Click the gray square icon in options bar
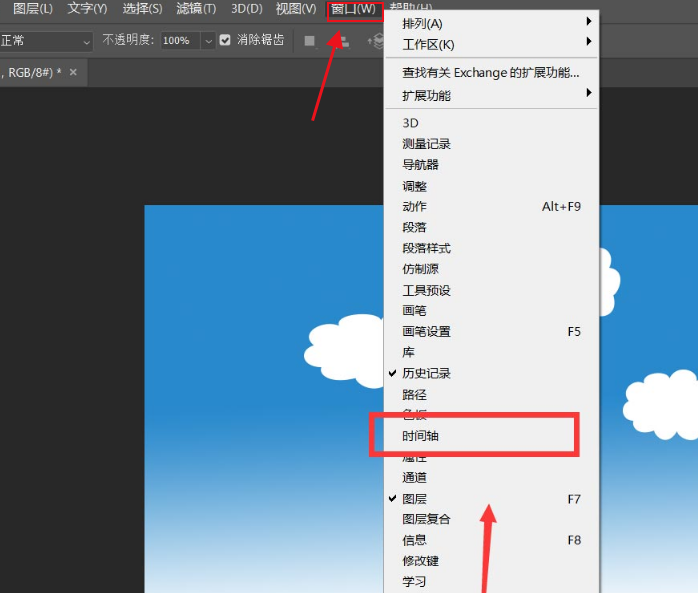This screenshot has height=593, width=698. pos(309,40)
